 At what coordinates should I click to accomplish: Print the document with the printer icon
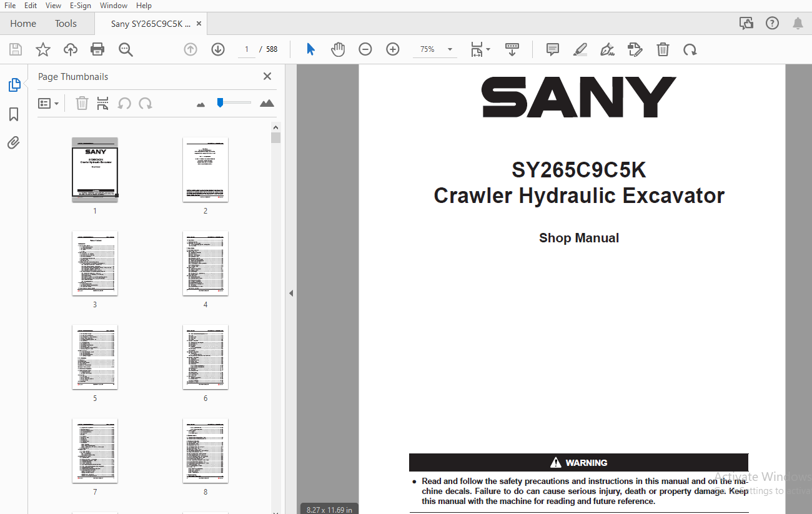point(97,49)
